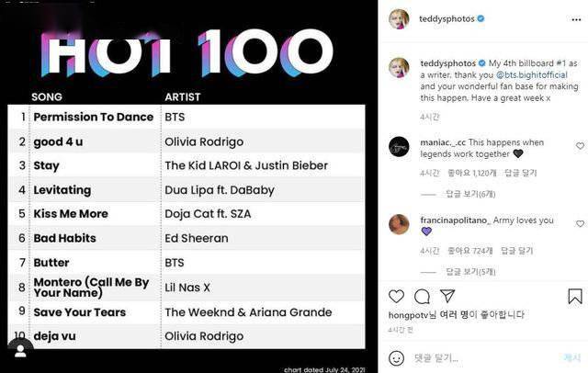Click the add comment text field
This screenshot has width=588, height=373.
(484, 358)
